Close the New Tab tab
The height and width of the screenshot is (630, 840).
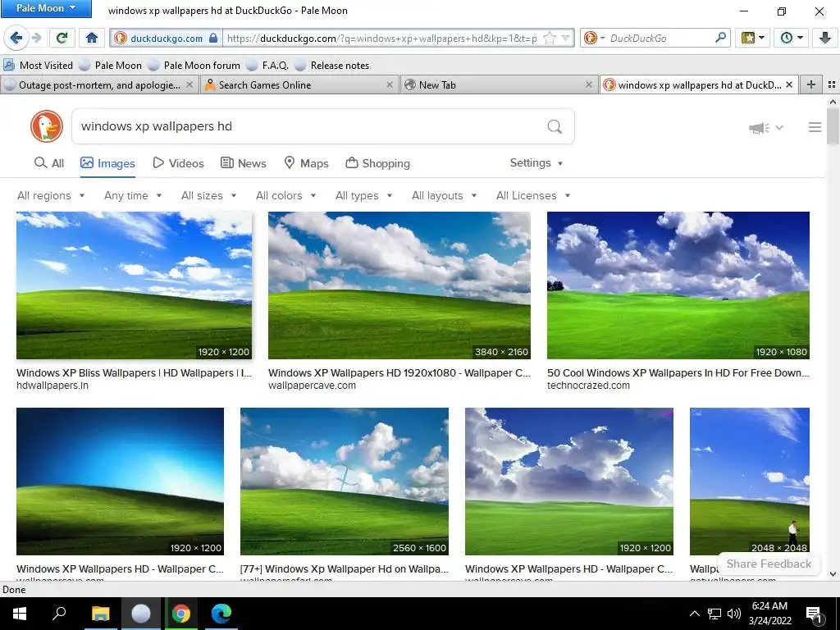coord(589,84)
